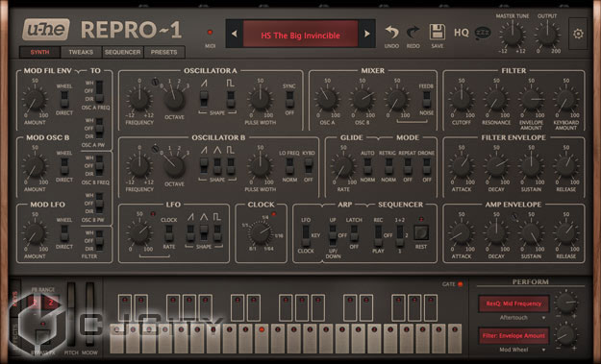Load the next preset with right arrow
This screenshot has height=364, width=601.
click(366, 34)
